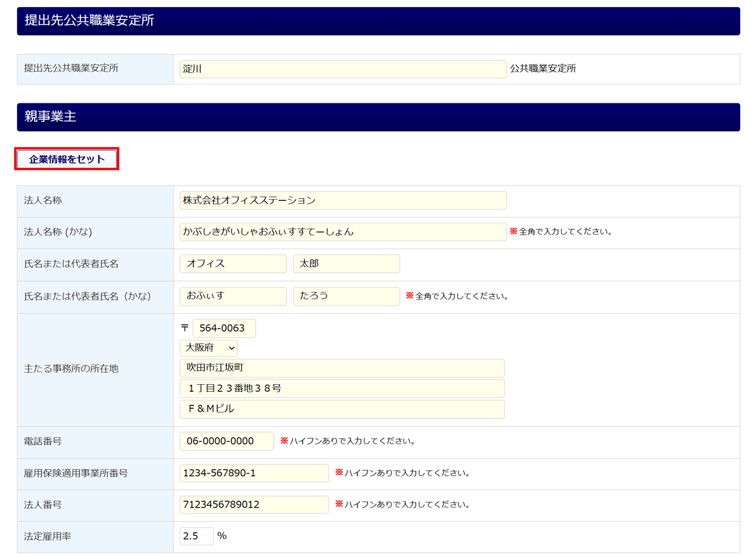Focus the 雇用保険適用事業所番号 input field
This screenshot has height=556, width=756.
[254, 473]
